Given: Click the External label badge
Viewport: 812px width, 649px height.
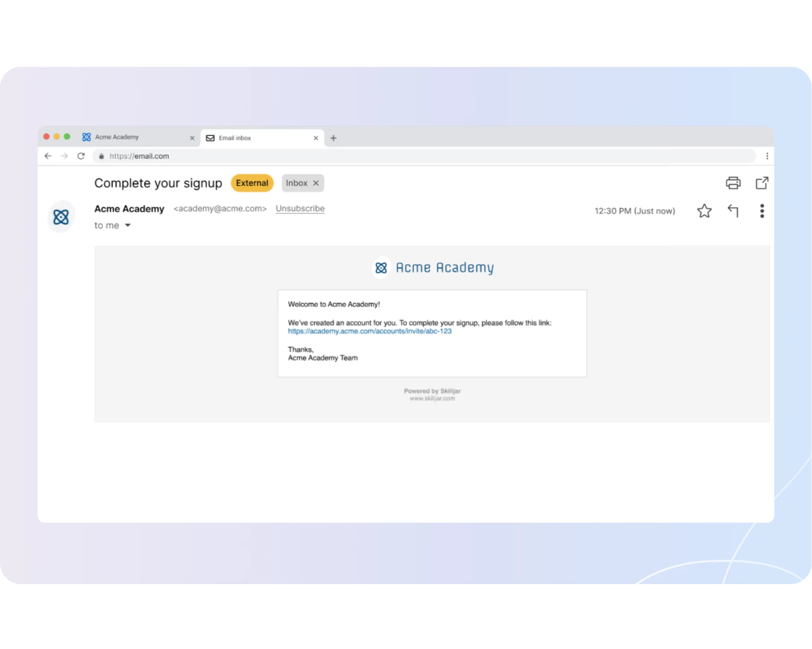Looking at the screenshot, I should (252, 183).
